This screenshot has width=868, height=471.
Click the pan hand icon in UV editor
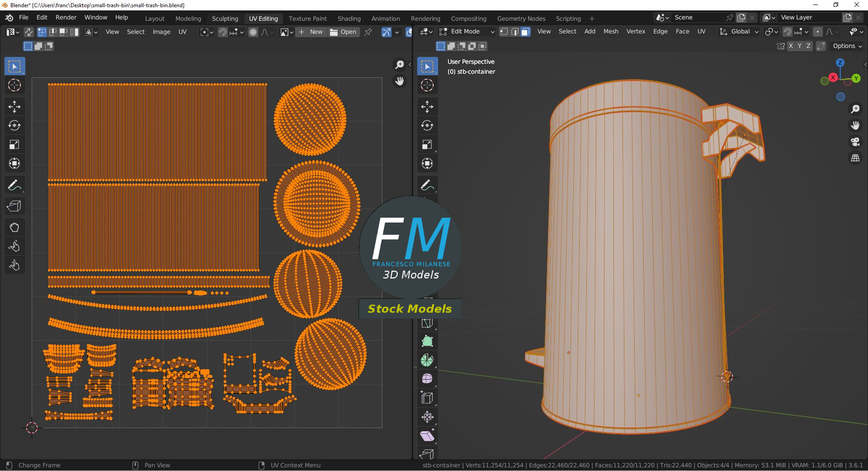(x=400, y=81)
